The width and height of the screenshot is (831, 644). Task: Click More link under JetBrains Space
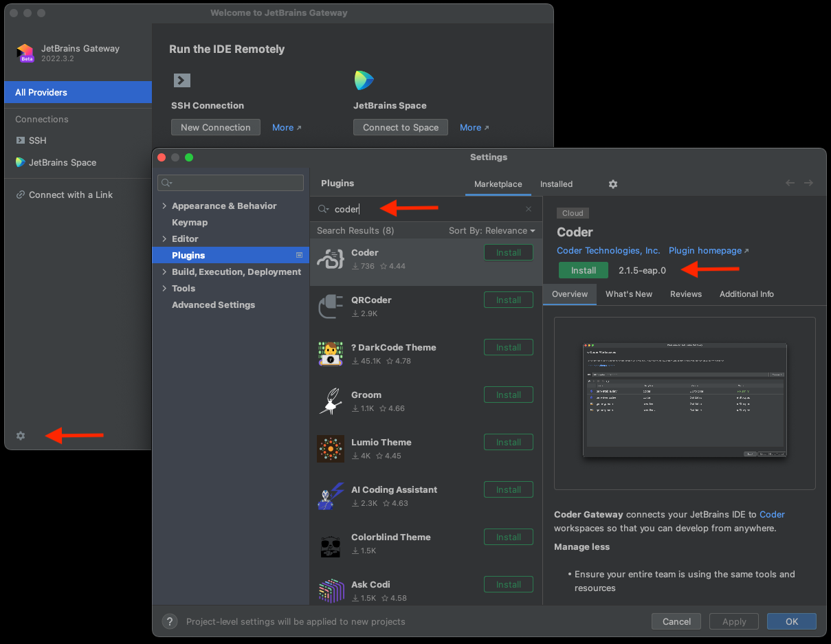[x=474, y=127]
